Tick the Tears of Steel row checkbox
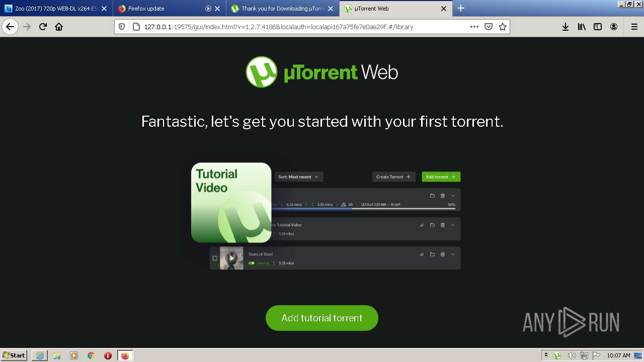 [x=215, y=258]
